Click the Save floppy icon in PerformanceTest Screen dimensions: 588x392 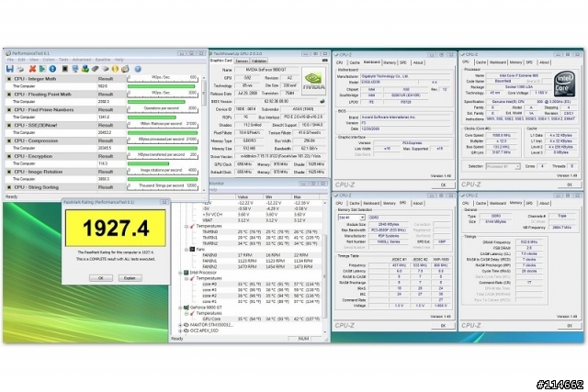(x=10, y=69)
